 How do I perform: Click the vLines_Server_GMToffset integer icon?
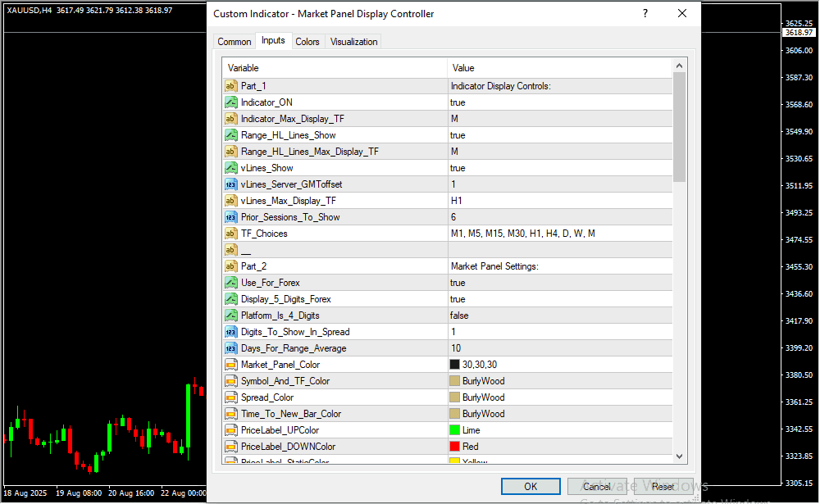point(230,184)
